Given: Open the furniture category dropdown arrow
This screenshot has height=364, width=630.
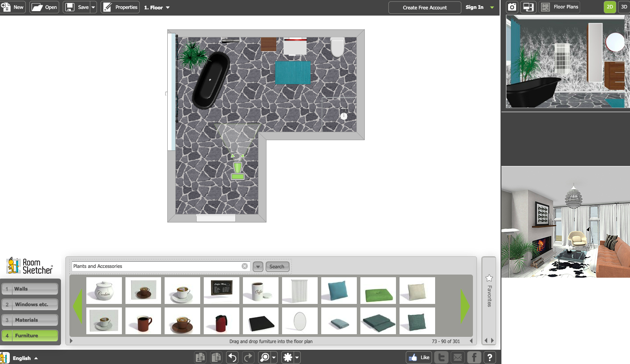Looking at the screenshot, I should pyautogui.click(x=258, y=267).
